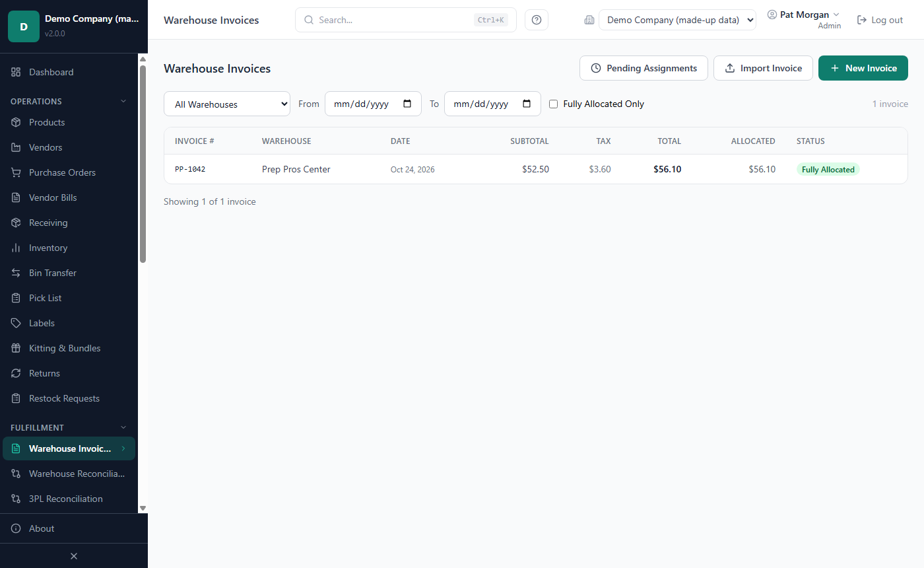
Task: Click the Oct 24, 2026 date cell
Action: pos(412,170)
